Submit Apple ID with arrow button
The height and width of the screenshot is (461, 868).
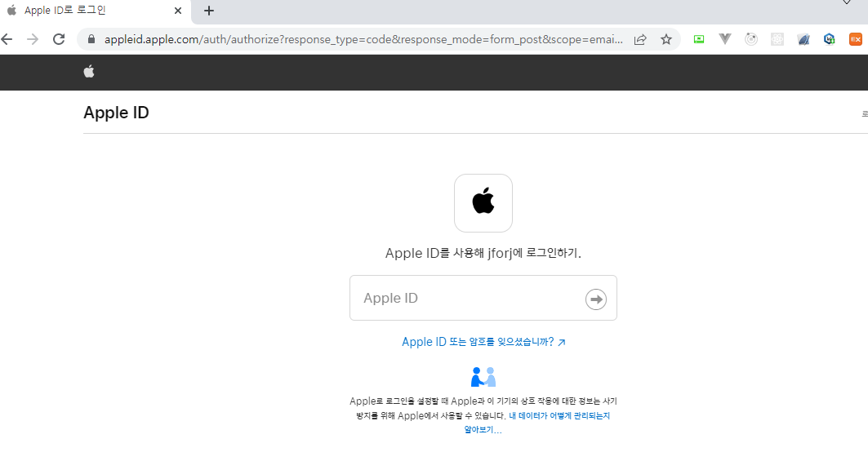pyautogui.click(x=596, y=299)
